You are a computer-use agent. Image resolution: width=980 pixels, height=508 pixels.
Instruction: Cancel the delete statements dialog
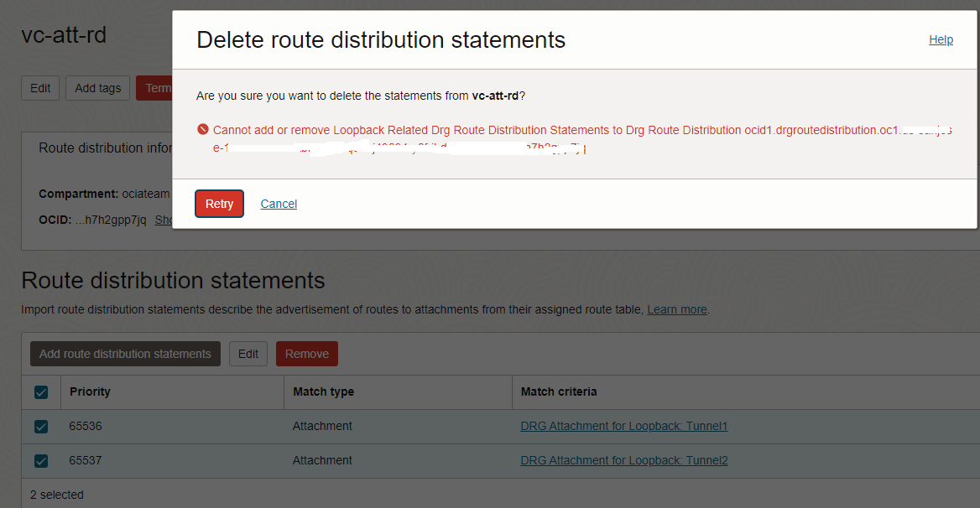click(x=279, y=204)
